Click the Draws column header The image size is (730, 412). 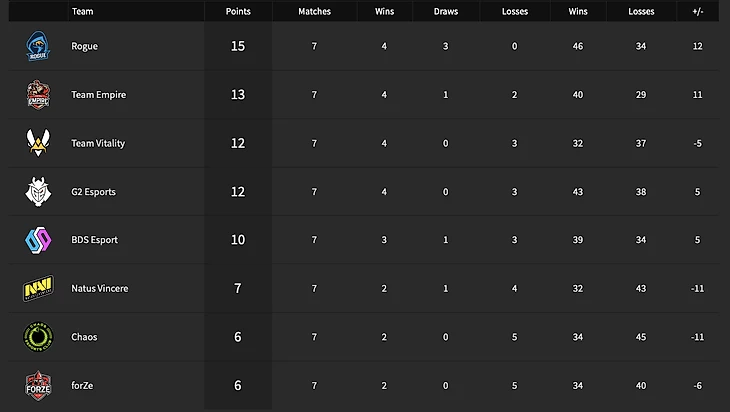tap(446, 11)
